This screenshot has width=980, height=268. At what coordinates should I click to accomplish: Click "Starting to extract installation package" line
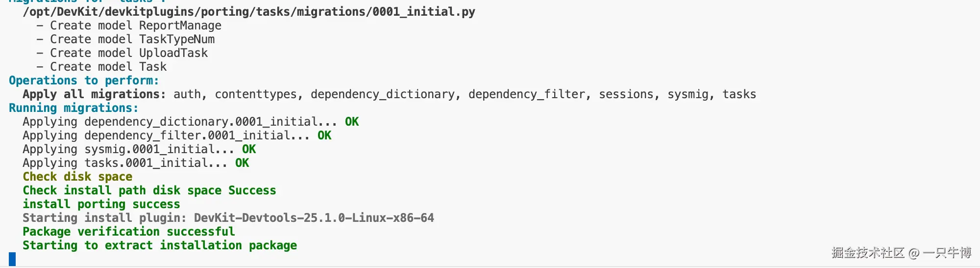[160, 245]
